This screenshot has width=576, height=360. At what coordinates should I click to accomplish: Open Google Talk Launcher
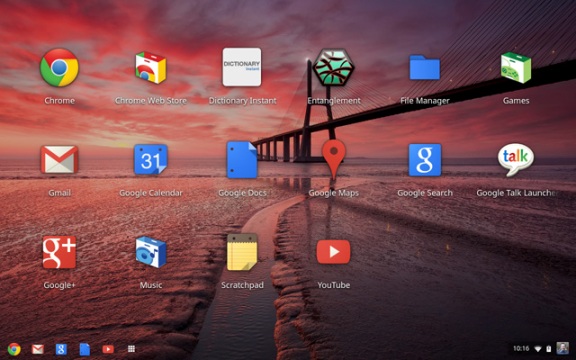(516, 160)
